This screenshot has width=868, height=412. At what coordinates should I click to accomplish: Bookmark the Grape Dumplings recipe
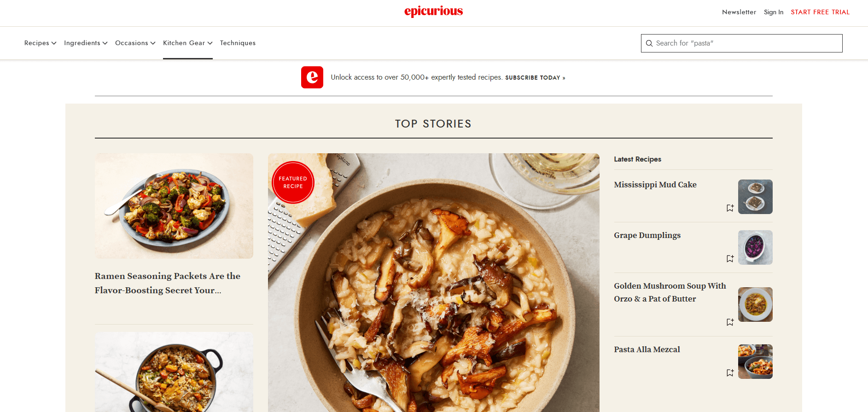pos(730,259)
